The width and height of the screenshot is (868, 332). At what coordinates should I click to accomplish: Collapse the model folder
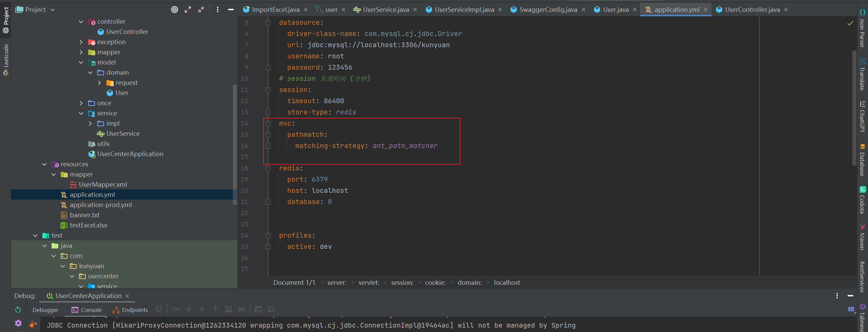tap(81, 62)
